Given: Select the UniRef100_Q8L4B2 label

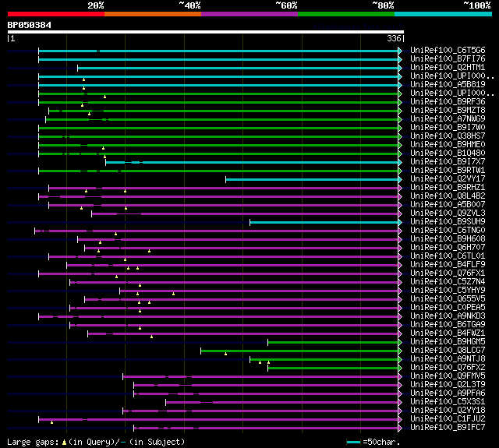Looking at the screenshot, I should pyautogui.click(x=448, y=196).
